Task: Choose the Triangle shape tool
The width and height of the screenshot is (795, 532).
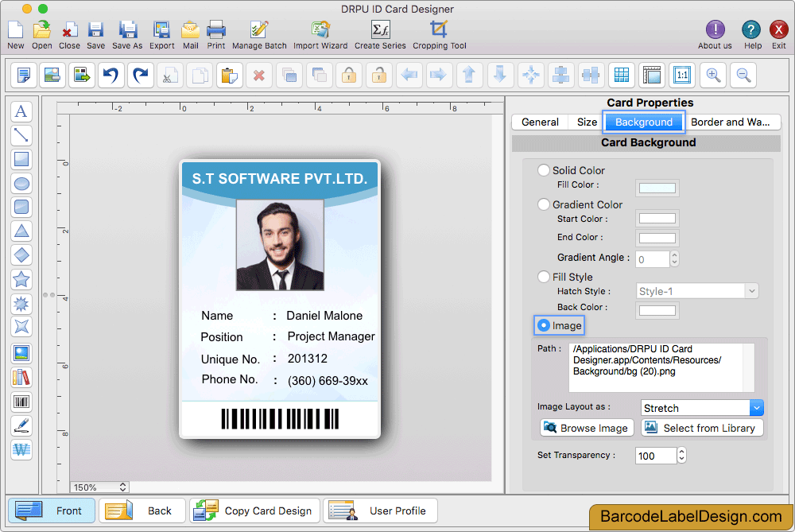Action: coord(21,231)
